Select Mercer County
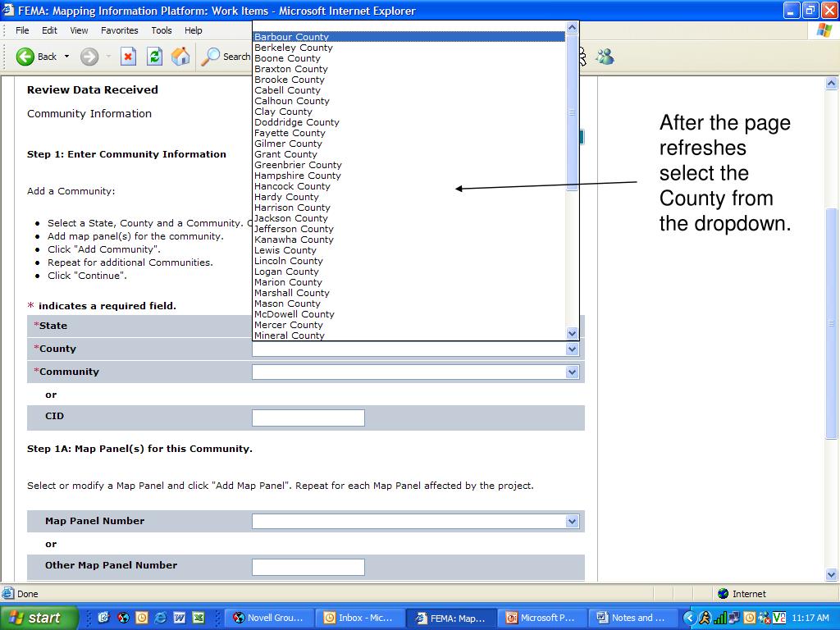Image resolution: width=840 pixels, height=630 pixels. (x=409, y=325)
